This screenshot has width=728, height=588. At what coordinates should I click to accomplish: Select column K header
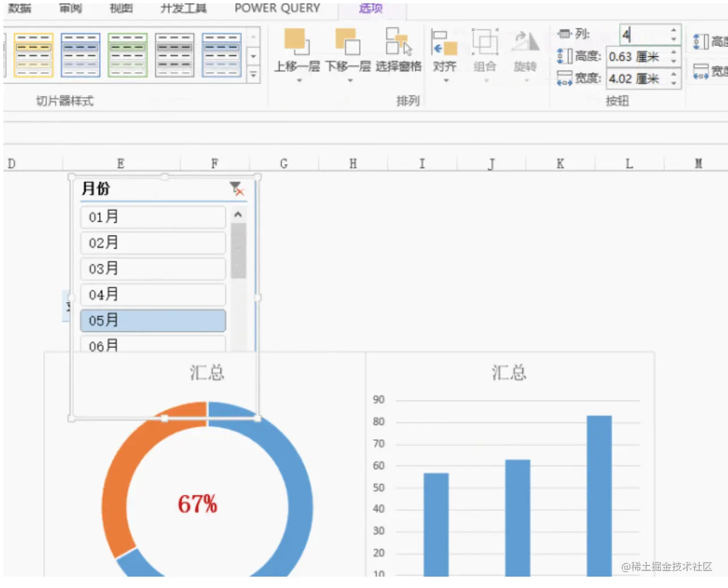click(560, 163)
